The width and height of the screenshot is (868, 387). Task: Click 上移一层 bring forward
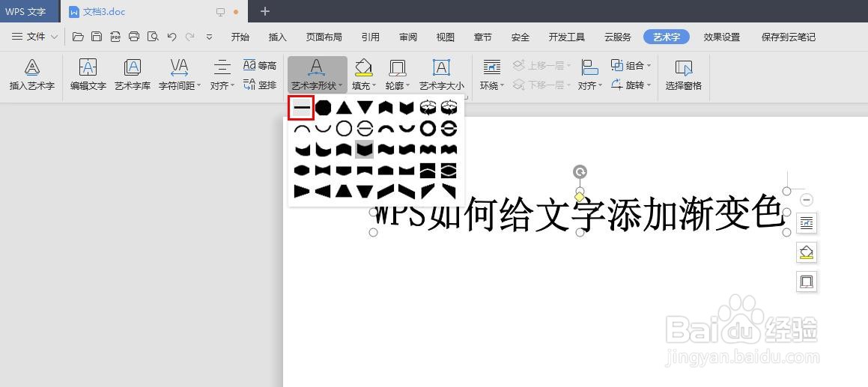(x=541, y=65)
